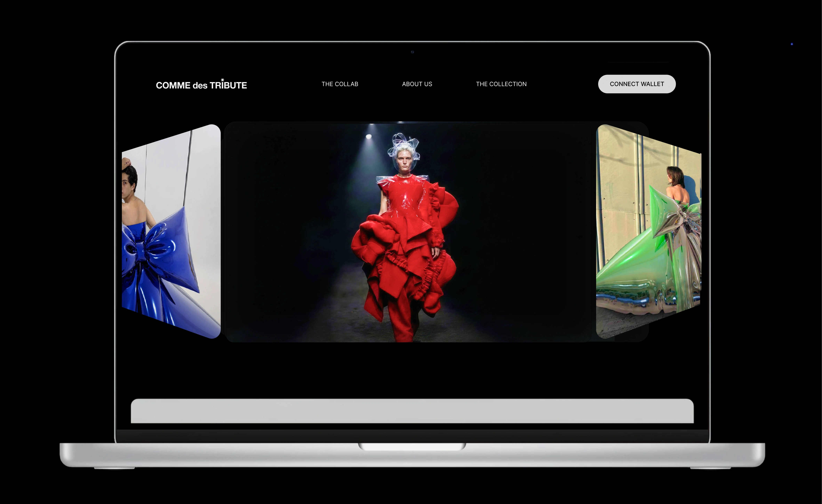The width and height of the screenshot is (822, 504).
Task: Go to ABOUT US section
Action: (417, 84)
